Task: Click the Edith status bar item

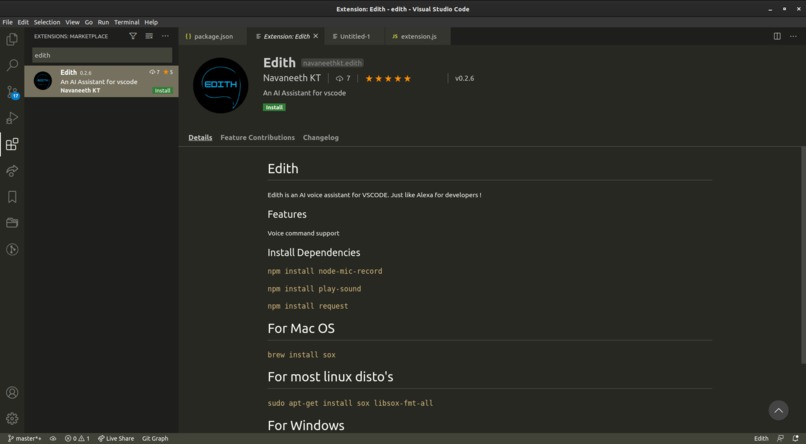Action: click(x=761, y=438)
